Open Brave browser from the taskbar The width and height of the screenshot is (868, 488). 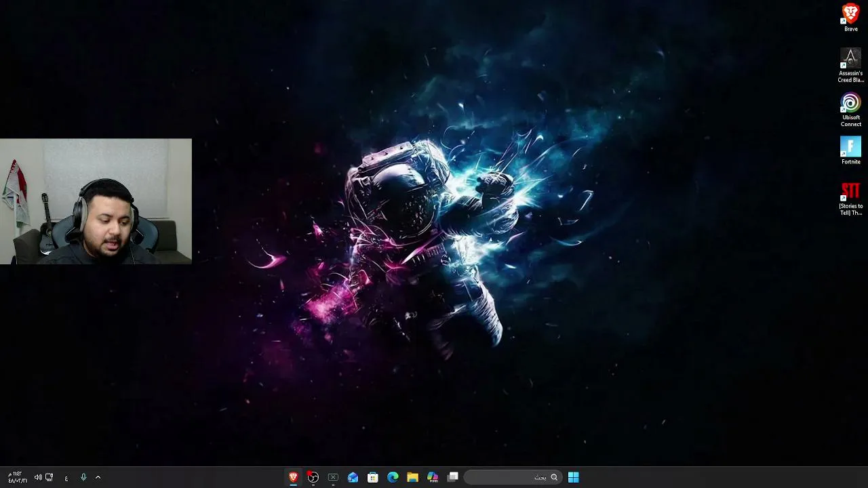tap(293, 477)
